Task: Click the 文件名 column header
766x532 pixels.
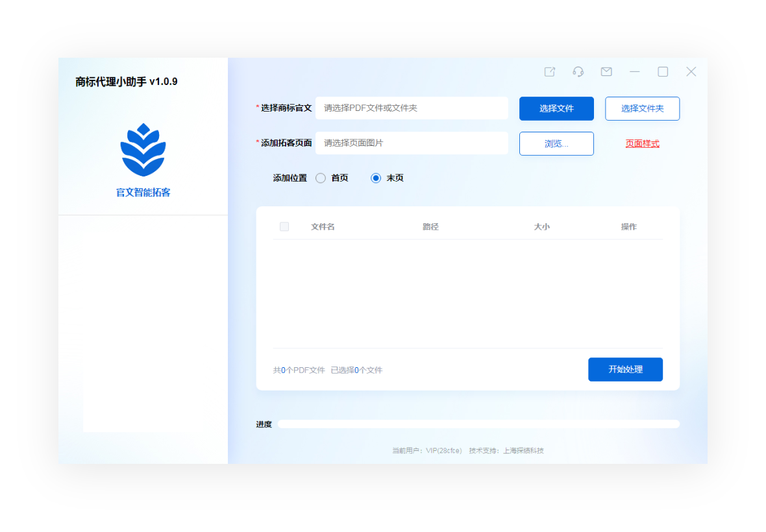Action: (323, 227)
